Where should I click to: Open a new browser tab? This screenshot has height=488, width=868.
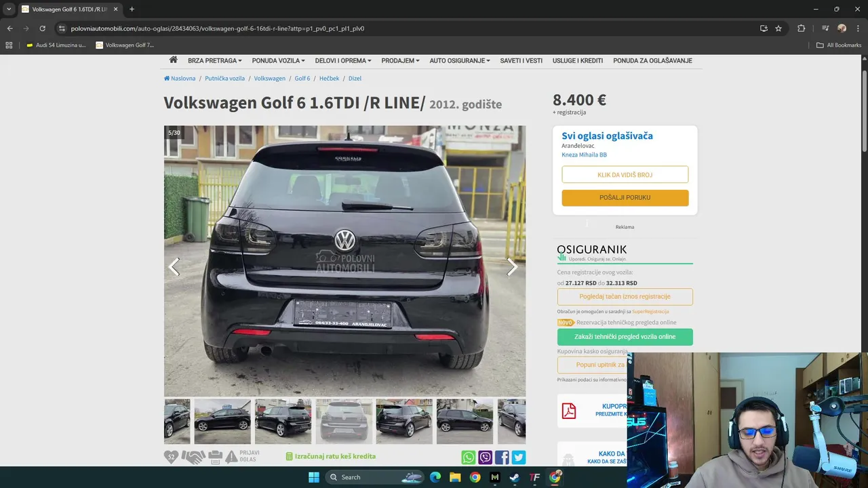click(x=132, y=9)
